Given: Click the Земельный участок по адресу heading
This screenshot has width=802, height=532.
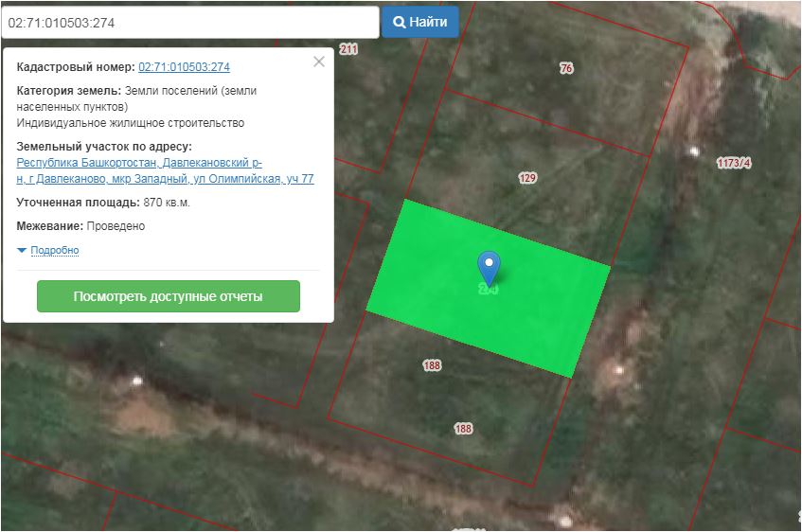Looking at the screenshot, I should tap(104, 146).
